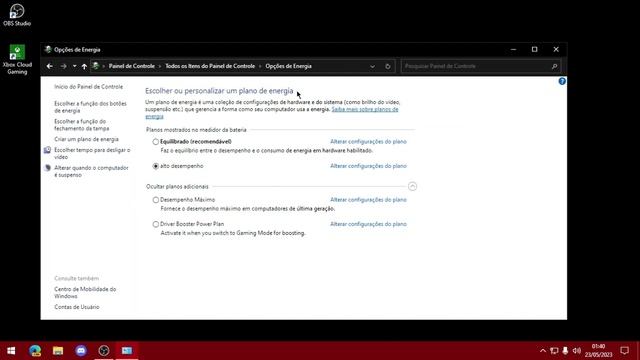Open File Explorer from taskbar

58,351
